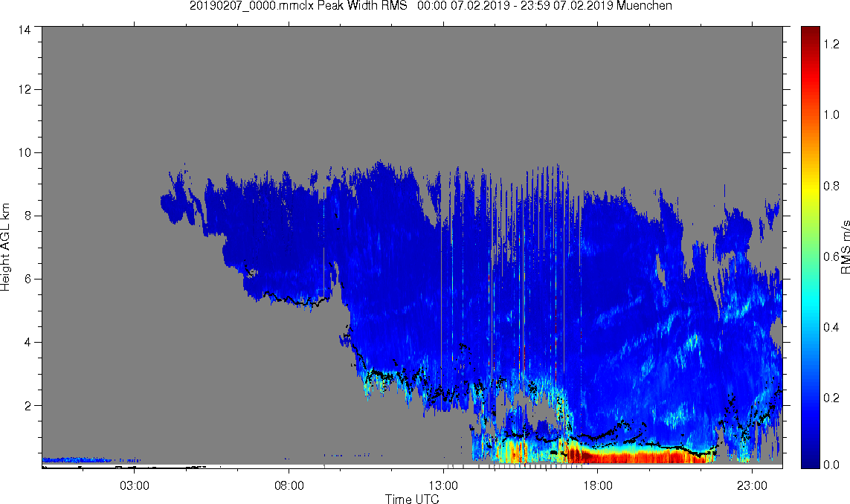Click the 4 km height tick label
The height and width of the screenshot is (504, 850).
click(x=28, y=343)
